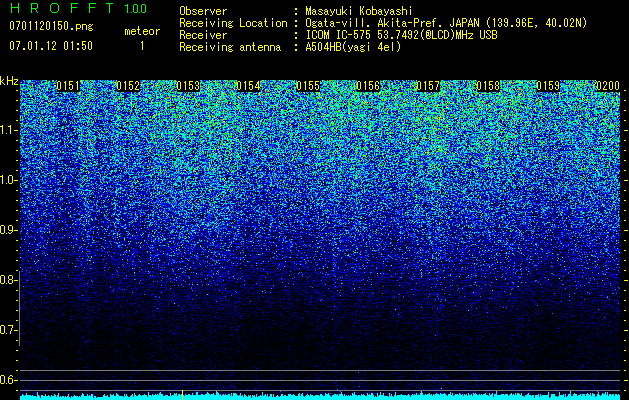Click the 0.9 frequency axis label
Image resolution: width=629 pixels, height=400 pixels.
click(9, 230)
